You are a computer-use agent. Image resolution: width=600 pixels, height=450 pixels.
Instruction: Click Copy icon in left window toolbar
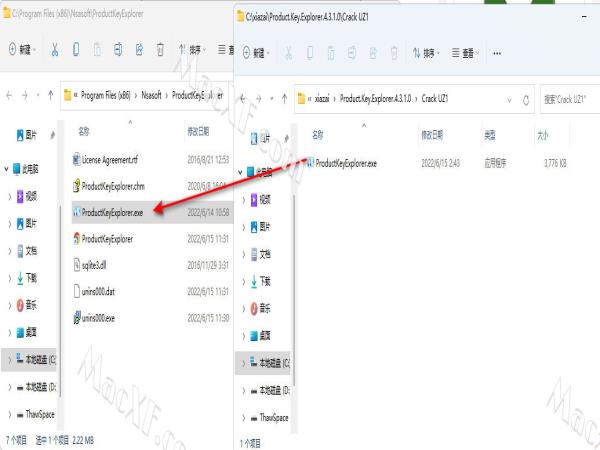(76, 49)
